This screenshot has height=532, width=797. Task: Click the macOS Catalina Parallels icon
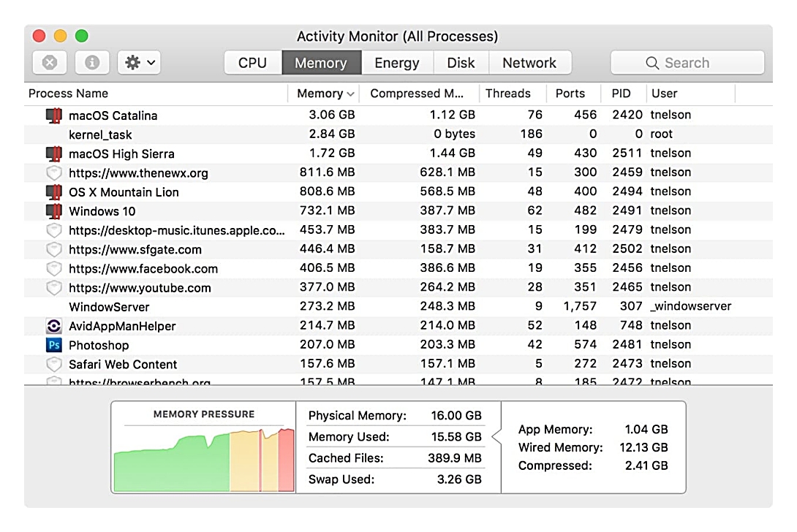point(54,115)
